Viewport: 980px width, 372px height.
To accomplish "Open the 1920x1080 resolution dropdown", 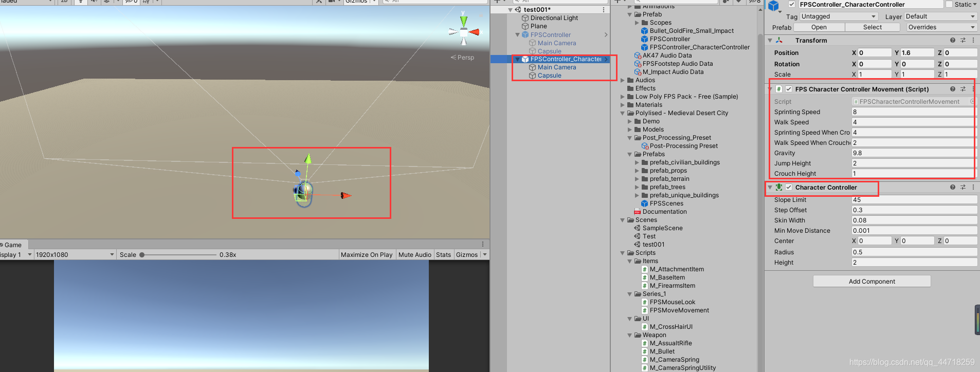I will pyautogui.click(x=75, y=254).
